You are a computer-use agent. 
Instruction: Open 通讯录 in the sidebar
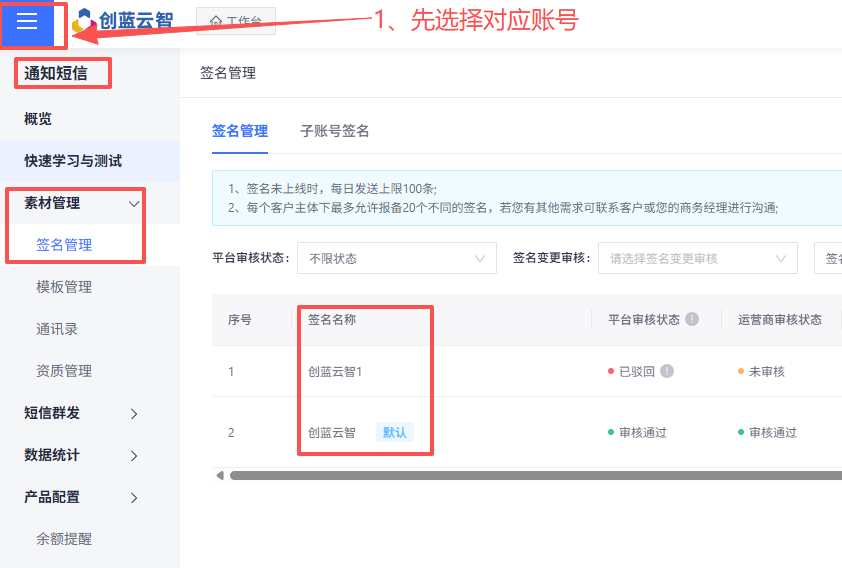(57, 329)
